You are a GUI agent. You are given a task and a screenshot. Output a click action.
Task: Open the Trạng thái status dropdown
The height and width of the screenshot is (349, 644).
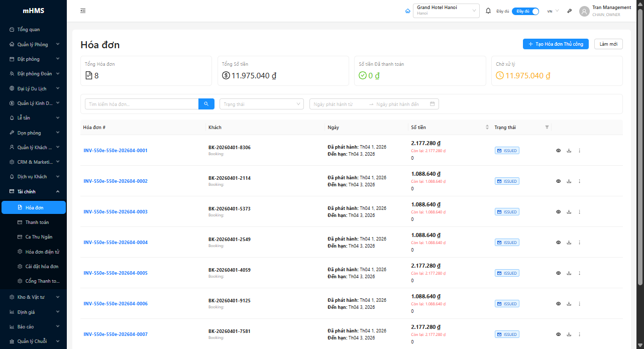(261, 104)
